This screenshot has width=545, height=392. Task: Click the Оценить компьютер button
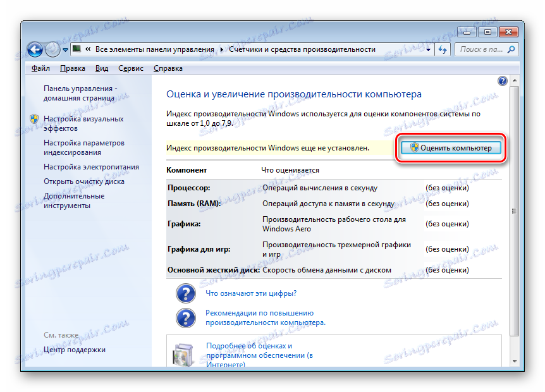tap(451, 148)
